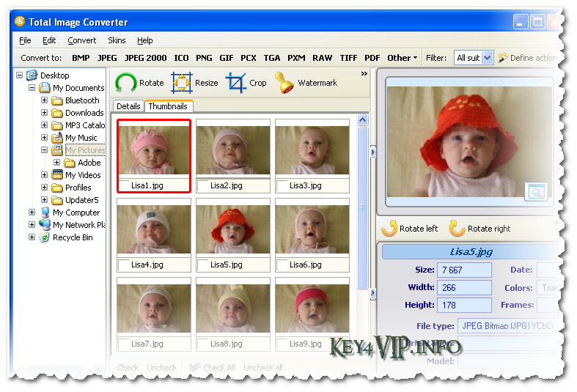The width and height of the screenshot is (577, 392).
Task: Rotate preview image right
Action: [457, 229]
